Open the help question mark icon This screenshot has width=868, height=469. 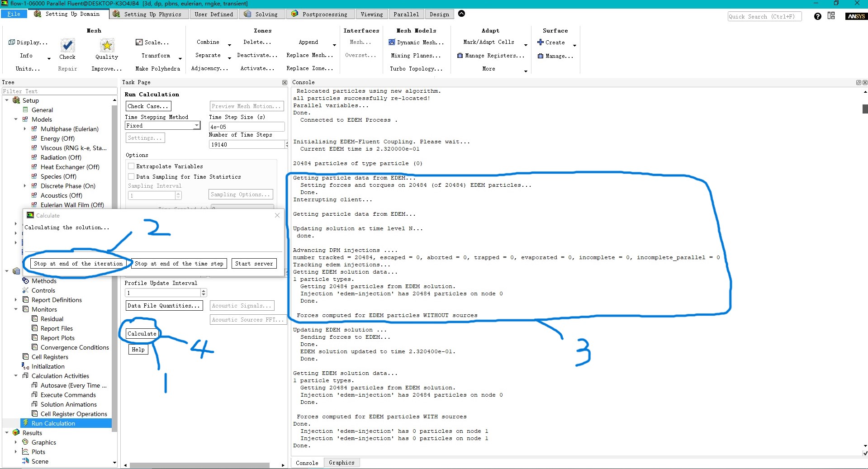[817, 16]
